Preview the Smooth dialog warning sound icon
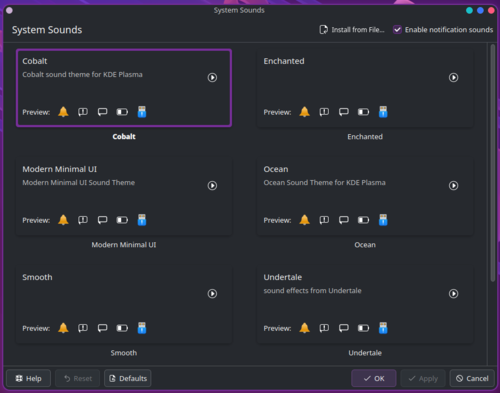Screen dimensions: 500x393 (83, 328)
